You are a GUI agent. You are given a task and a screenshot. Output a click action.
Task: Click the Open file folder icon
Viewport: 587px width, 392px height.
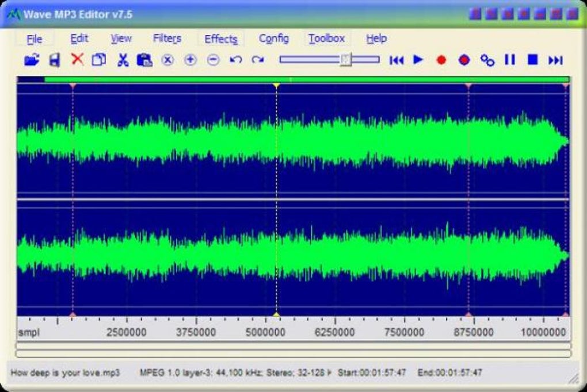[32, 60]
